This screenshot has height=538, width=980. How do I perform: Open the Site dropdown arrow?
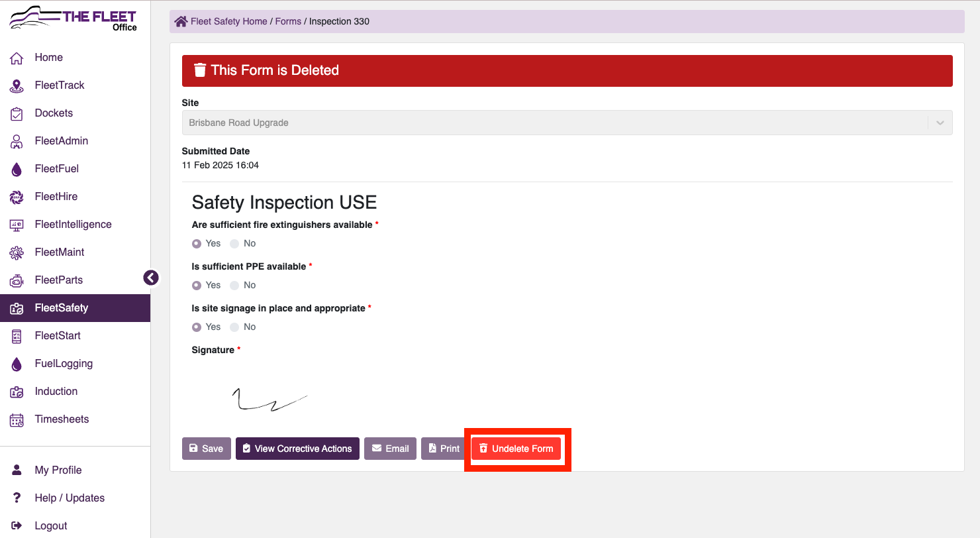point(940,123)
